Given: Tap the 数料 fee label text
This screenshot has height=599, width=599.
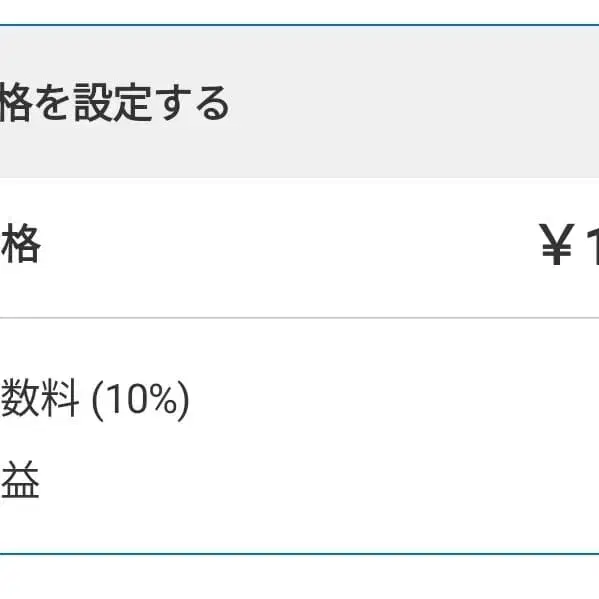Looking at the screenshot, I should [x=40, y=397].
